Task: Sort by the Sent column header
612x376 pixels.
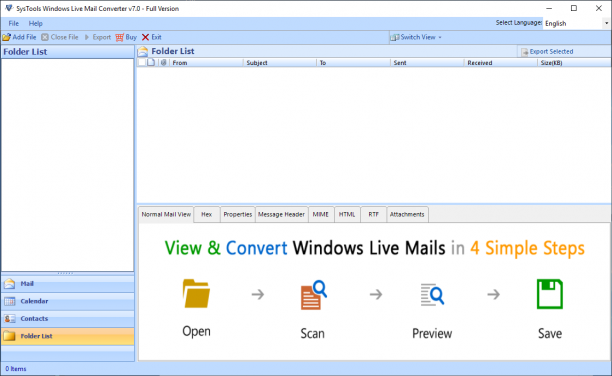Action: coord(427,62)
